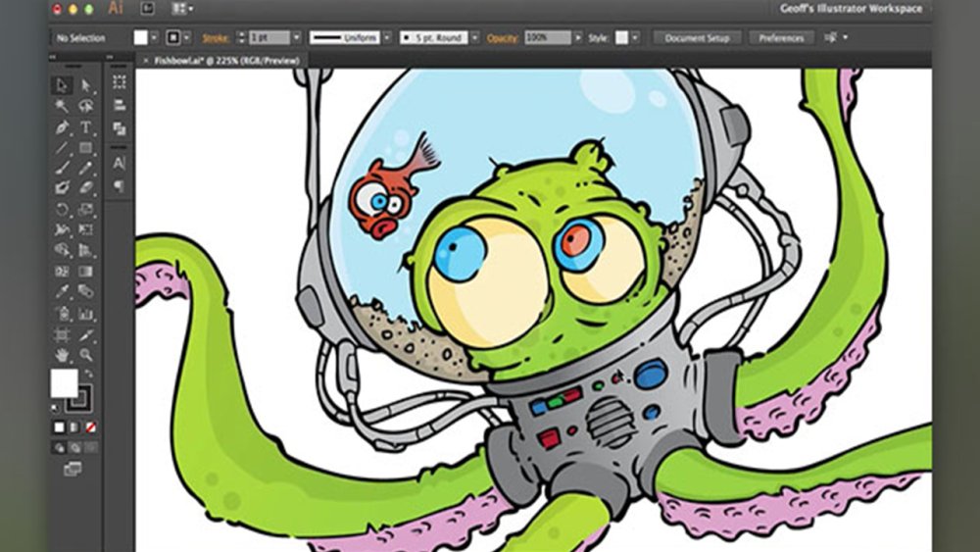Open fill color dropdown in control bar
Image resolution: width=980 pixels, height=552 pixels.
click(155, 38)
